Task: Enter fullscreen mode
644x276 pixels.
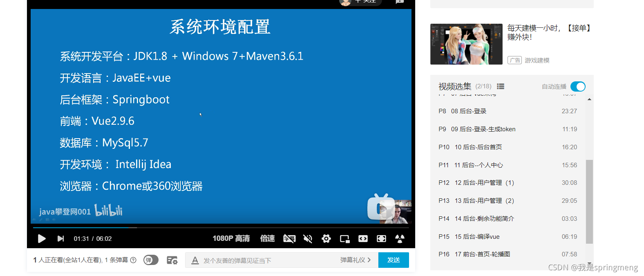Action: coord(381,238)
